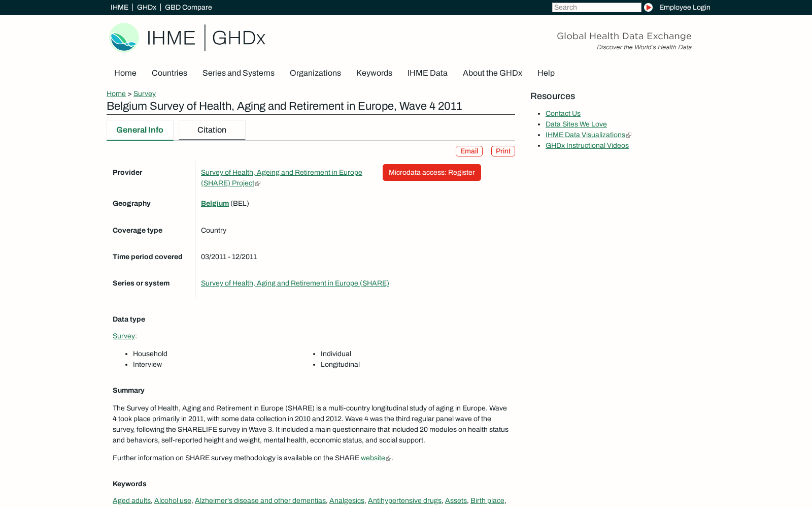Open Survey of Health, Aging and Retirement series link
The image size is (812, 508).
pyautogui.click(x=295, y=283)
